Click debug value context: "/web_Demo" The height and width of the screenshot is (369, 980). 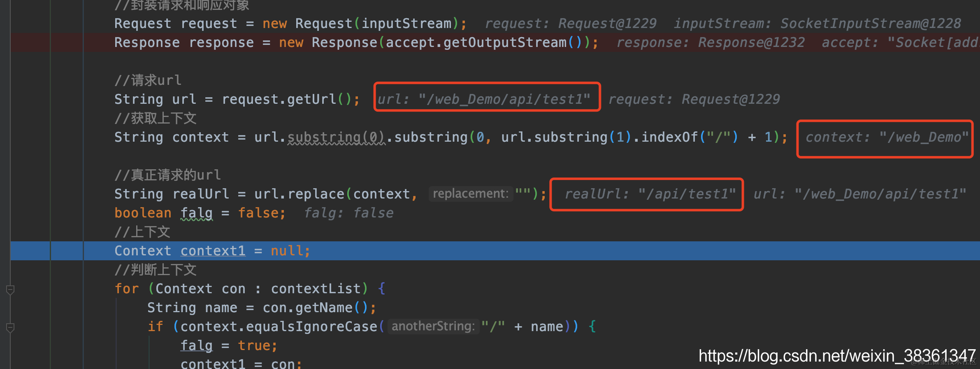pyautogui.click(x=887, y=137)
